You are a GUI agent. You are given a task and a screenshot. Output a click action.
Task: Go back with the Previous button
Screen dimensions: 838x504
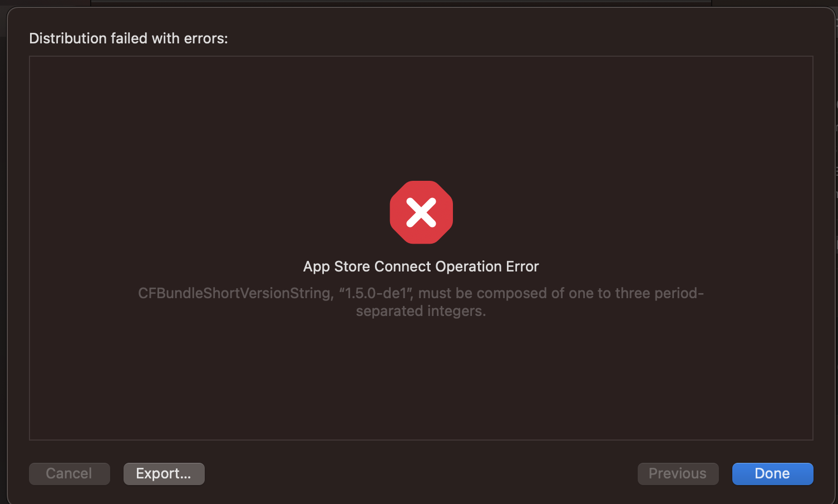point(678,473)
